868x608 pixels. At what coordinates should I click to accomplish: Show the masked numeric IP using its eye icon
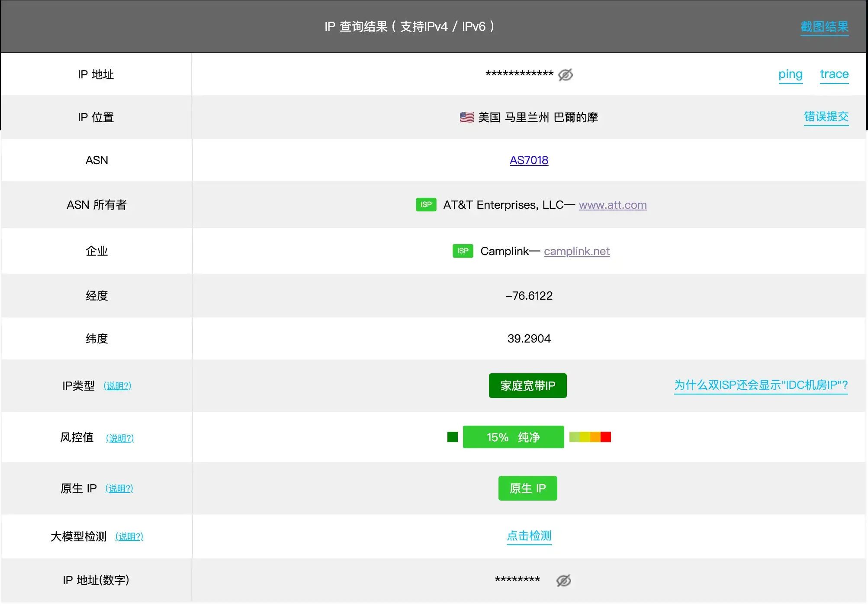tap(565, 580)
